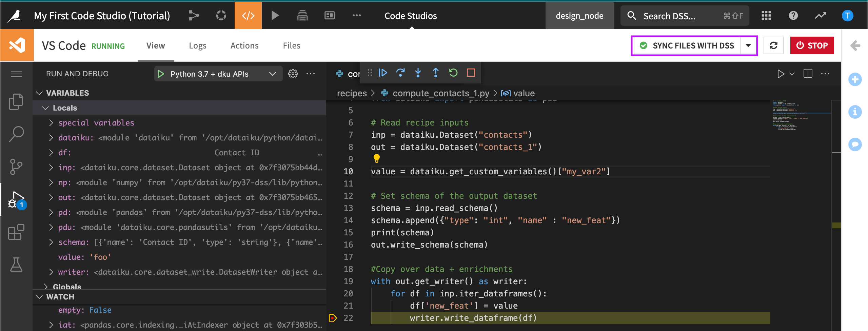Click the split editor icon
The height and width of the screenshot is (331, 868).
(808, 74)
